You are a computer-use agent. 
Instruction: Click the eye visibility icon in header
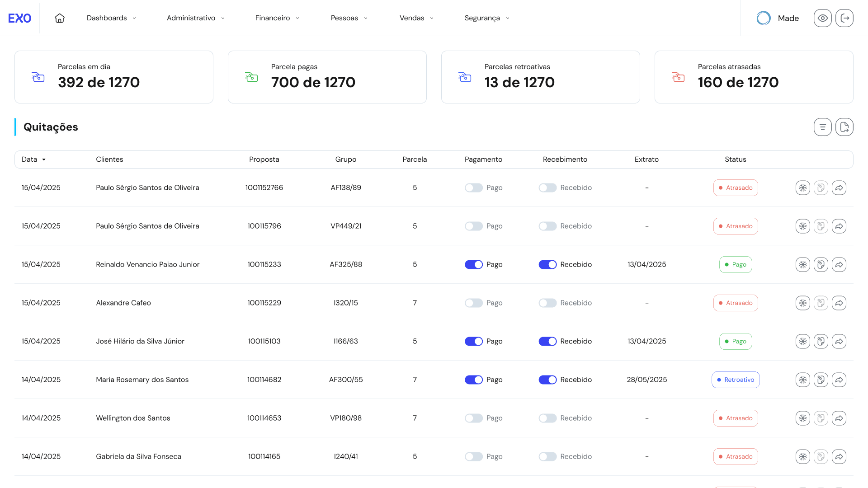(822, 18)
